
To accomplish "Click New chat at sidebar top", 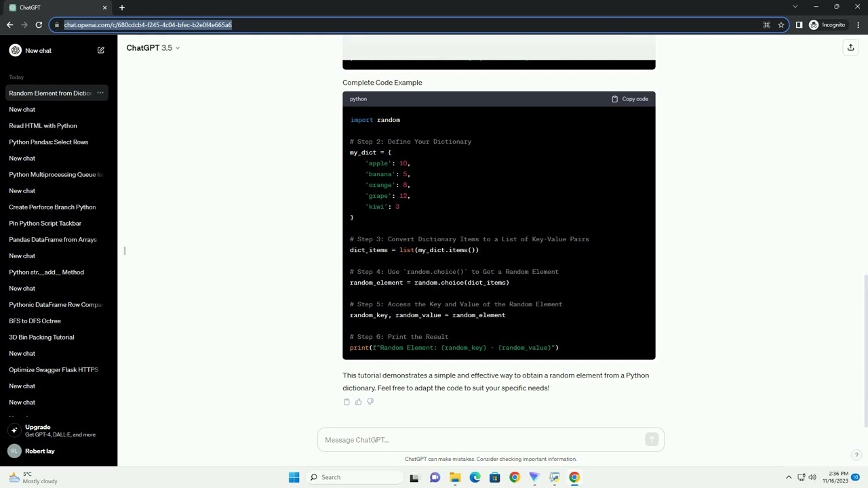I will 57,50.
